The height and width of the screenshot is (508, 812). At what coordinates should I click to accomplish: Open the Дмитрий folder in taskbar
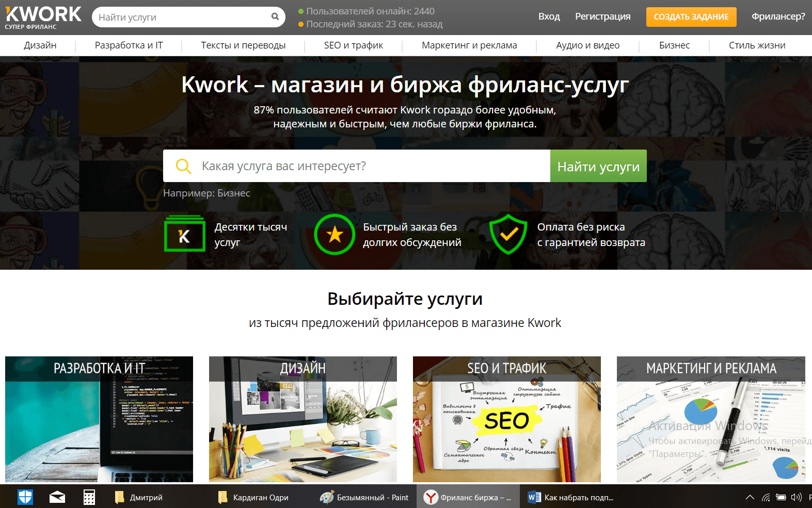pyautogui.click(x=138, y=497)
